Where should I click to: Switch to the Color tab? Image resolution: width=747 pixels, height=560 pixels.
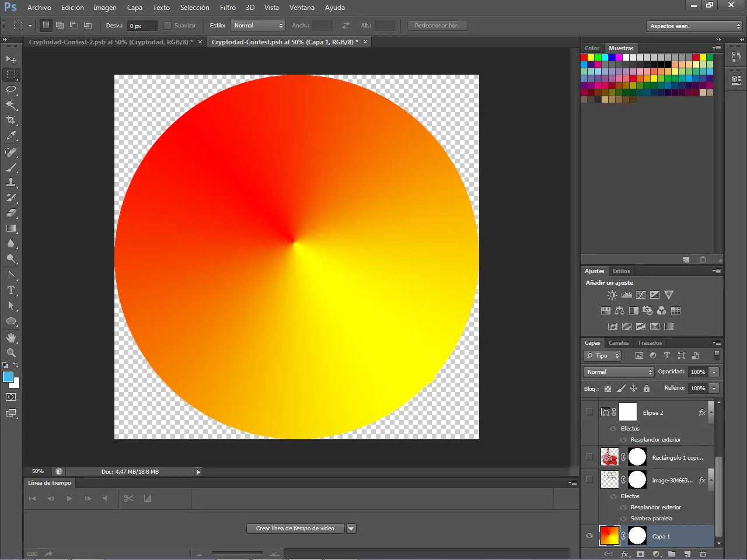592,48
